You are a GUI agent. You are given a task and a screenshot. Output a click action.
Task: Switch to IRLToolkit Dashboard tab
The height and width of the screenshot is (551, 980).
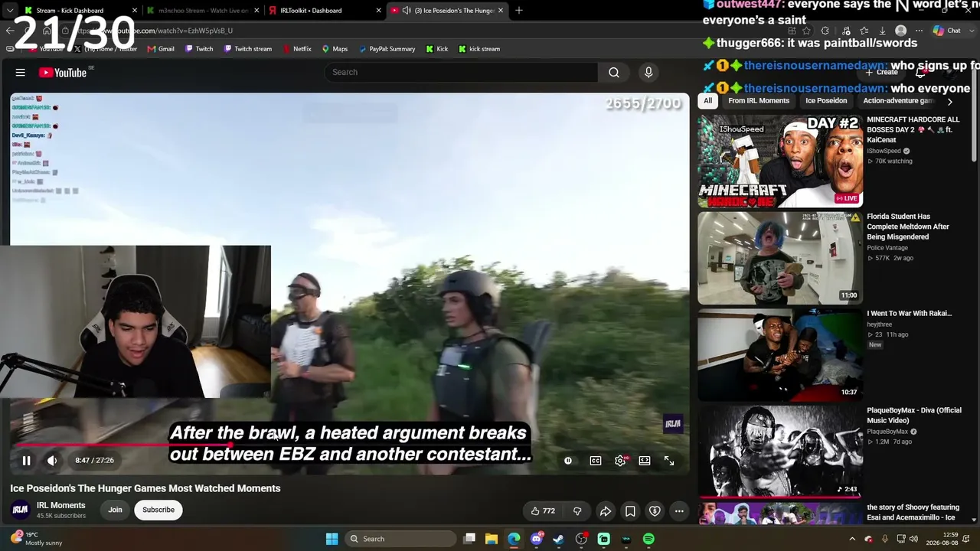click(x=311, y=11)
